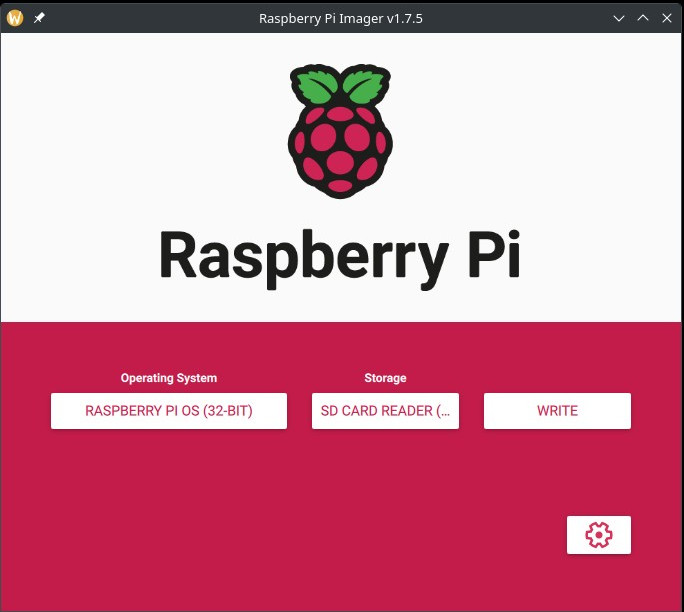This screenshot has width=684, height=612.
Task: Click the word "Pi" in the large heading
Action: (x=493, y=256)
